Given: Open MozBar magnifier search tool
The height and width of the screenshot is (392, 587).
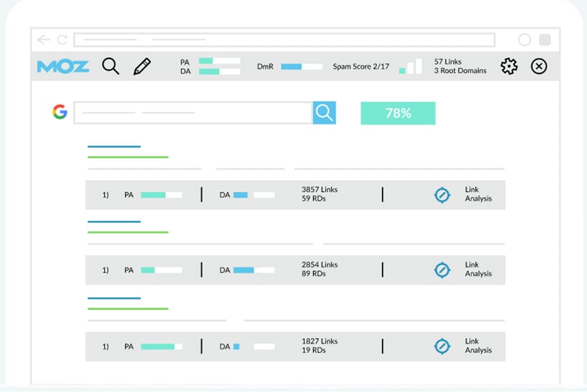Looking at the screenshot, I should point(110,66).
